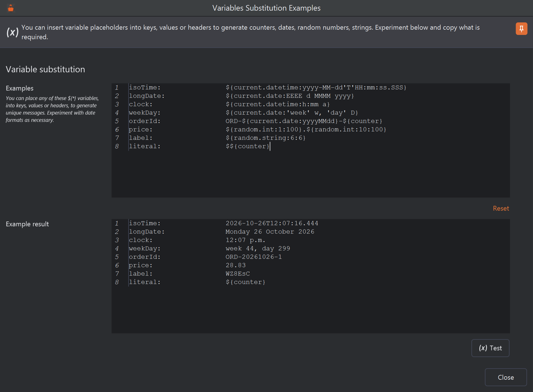This screenshot has width=533, height=392.
Task: Click the Example result label
Action: (27, 224)
